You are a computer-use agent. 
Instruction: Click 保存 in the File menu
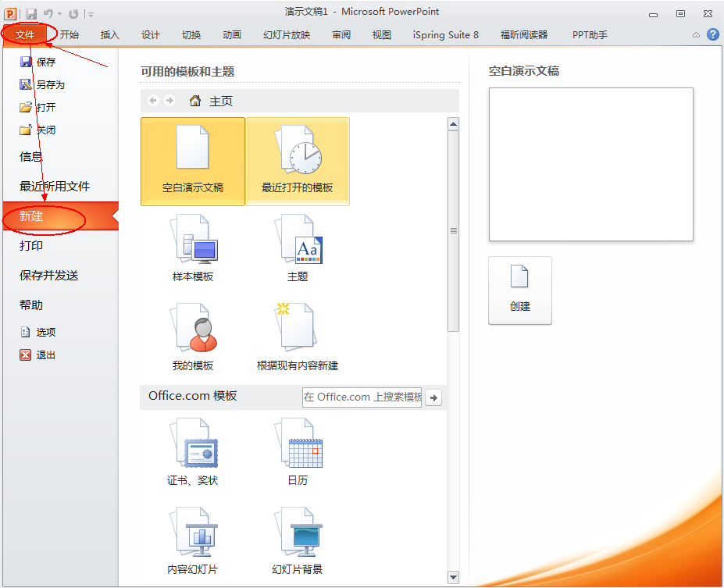click(37, 62)
